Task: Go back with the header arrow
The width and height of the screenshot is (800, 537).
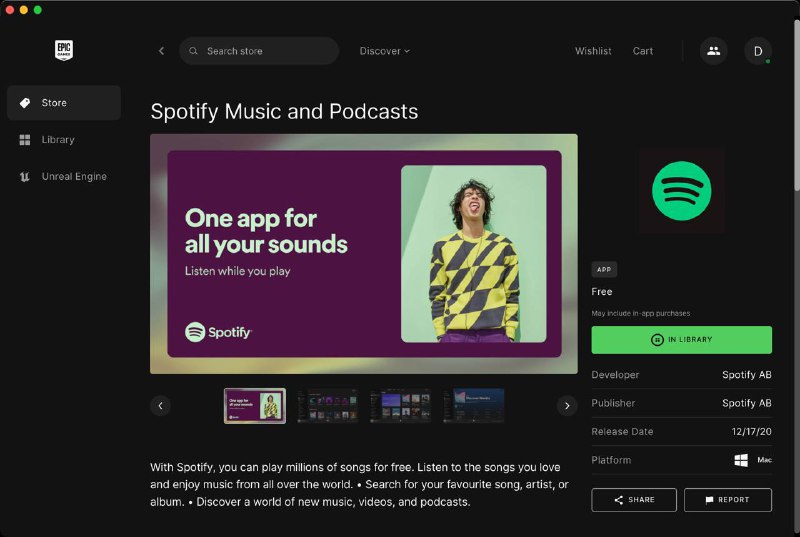Action: pos(161,50)
